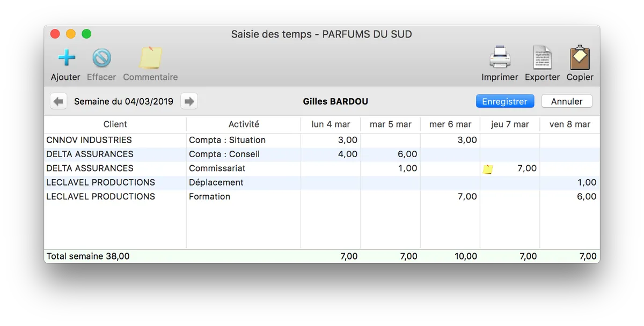
Task: Open the Commentaire sticky note tool
Action: tap(150, 58)
